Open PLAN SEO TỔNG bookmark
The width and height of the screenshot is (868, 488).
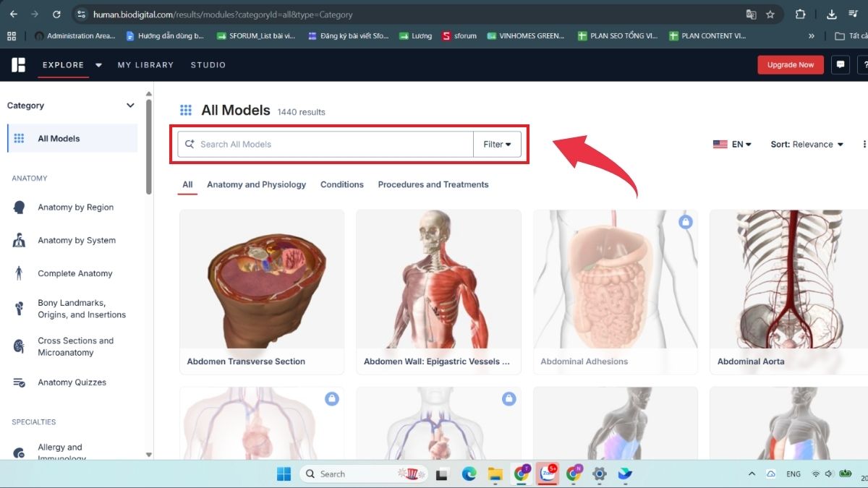coord(618,35)
